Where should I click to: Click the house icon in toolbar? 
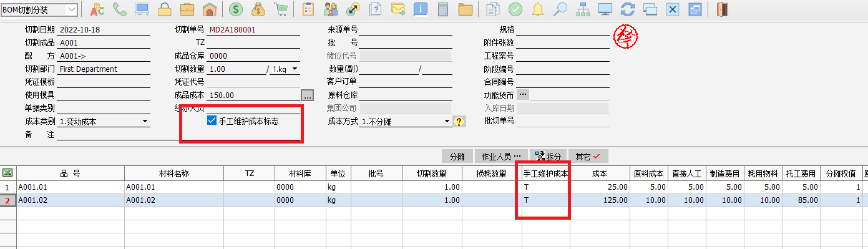pyautogui.click(x=210, y=9)
